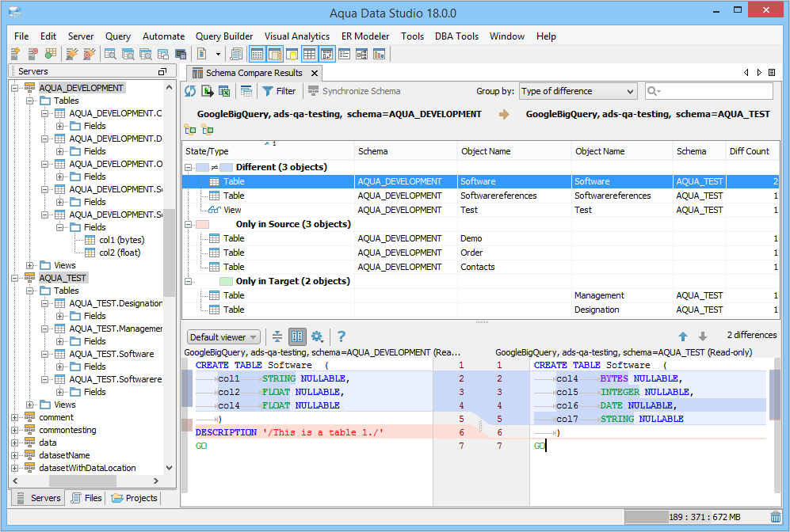Viewport: 790px width, 532px height.
Task: Click the Filter button
Action: point(279,91)
